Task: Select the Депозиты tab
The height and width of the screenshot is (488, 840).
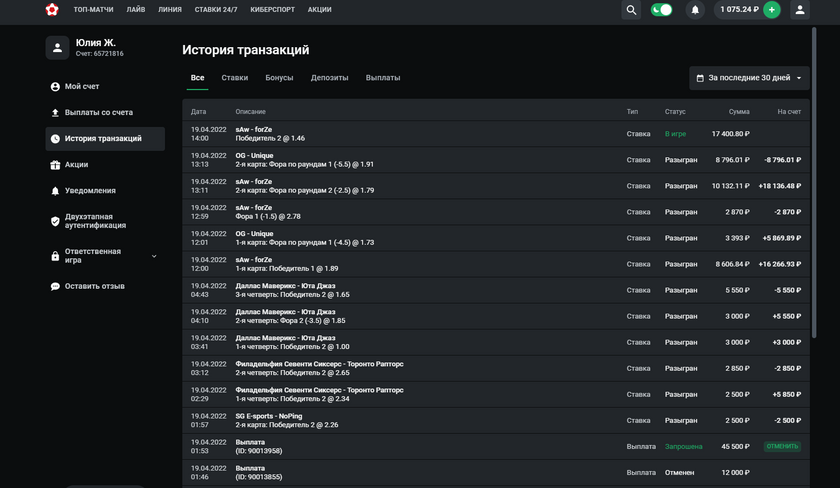Action: (x=329, y=78)
